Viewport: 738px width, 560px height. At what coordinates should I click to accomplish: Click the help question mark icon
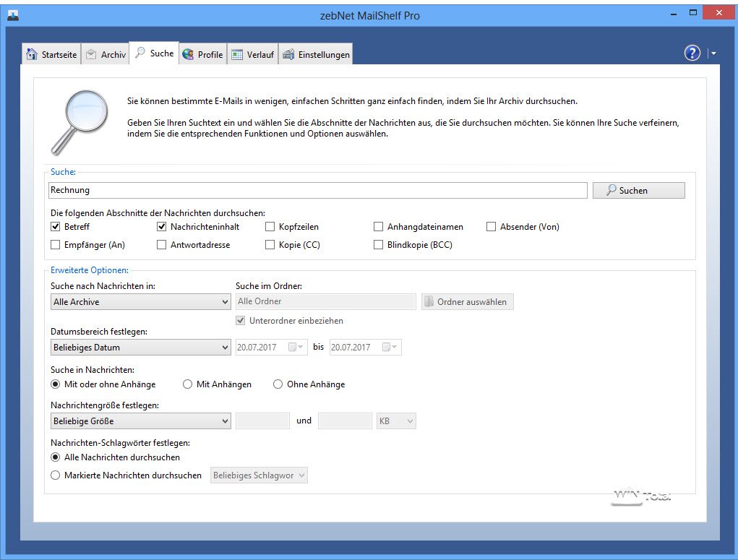pos(692,53)
